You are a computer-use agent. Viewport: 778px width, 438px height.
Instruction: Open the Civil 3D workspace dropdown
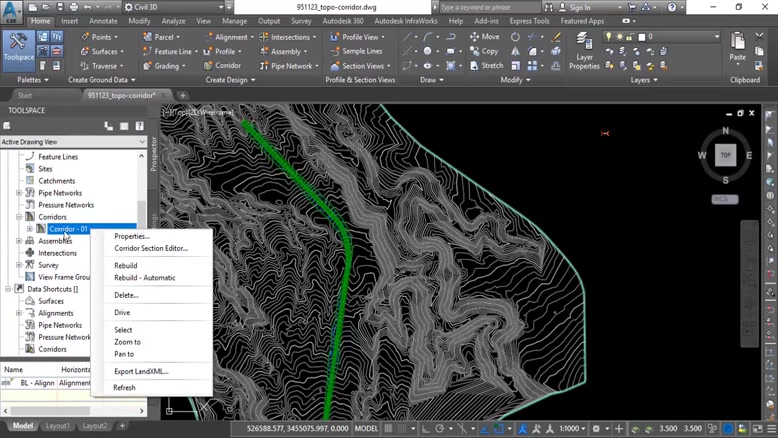173,7
